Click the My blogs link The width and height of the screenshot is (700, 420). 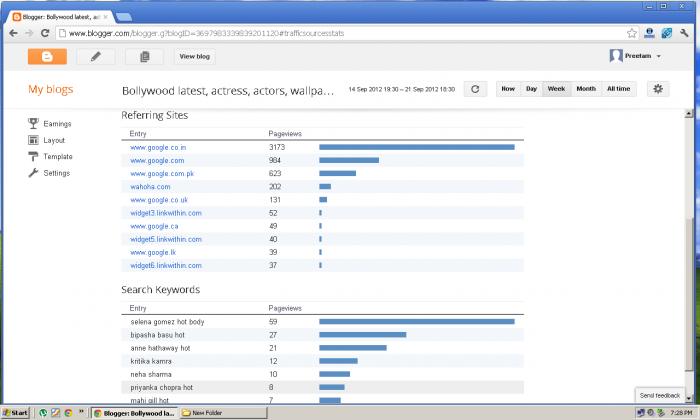point(50,89)
